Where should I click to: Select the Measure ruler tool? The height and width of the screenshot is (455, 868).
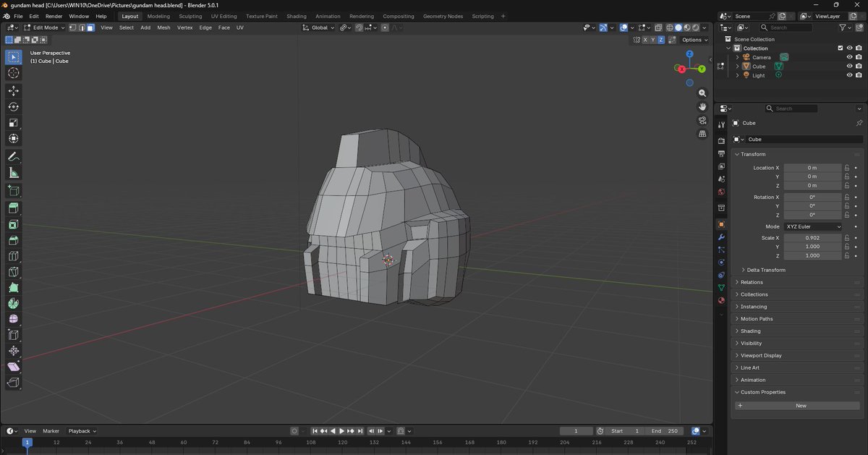point(13,172)
